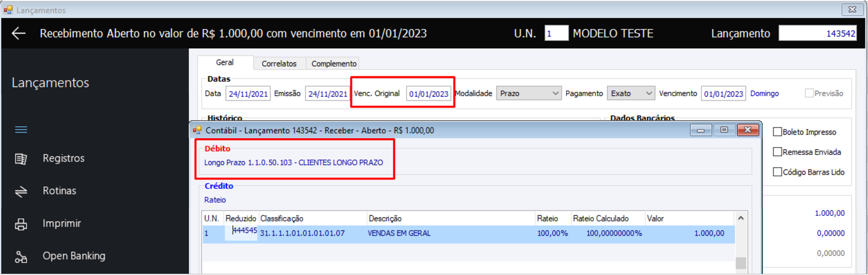Click the 100,00% Rateio cell
868x275 pixels.
click(552, 234)
